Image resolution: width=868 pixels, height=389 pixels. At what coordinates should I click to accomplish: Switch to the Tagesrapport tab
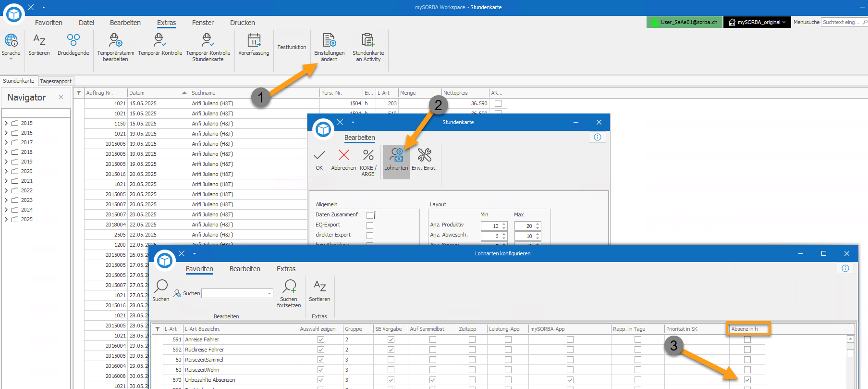[56, 81]
